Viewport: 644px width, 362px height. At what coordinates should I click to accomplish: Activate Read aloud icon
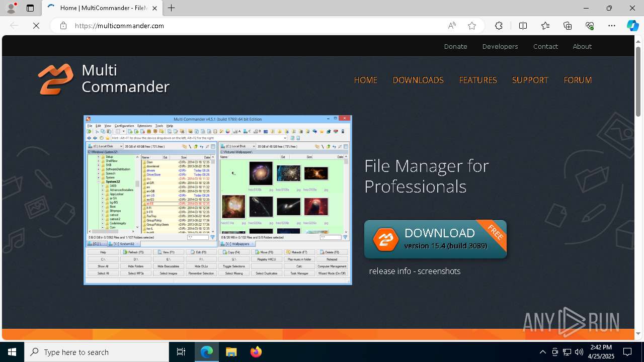(452, 26)
